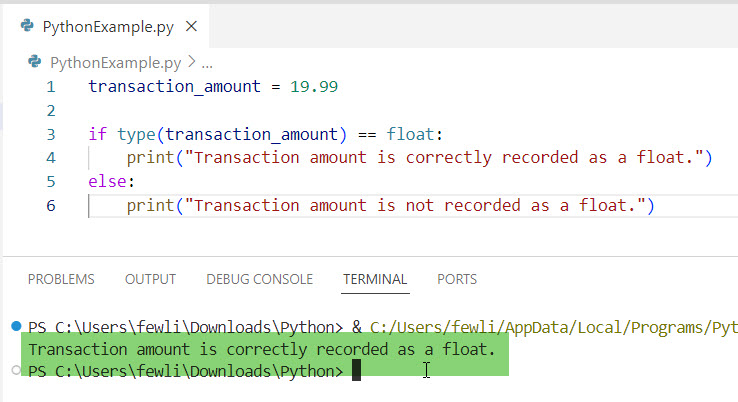Click the value 19.99 on line 1
Screen dimensions: 738x402
314,87
